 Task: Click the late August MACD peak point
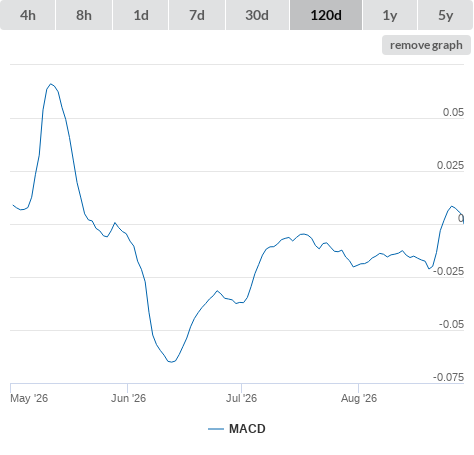(452, 206)
